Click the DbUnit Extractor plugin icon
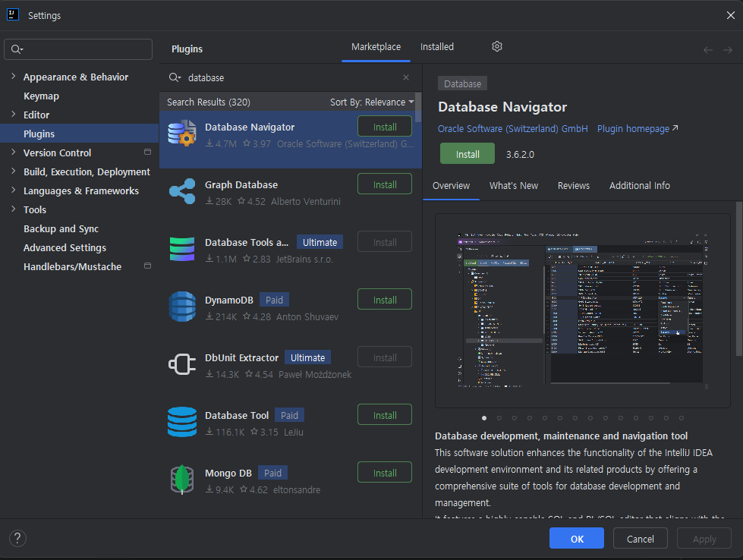This screenshot has width=743, height=560. click(182, 364)
